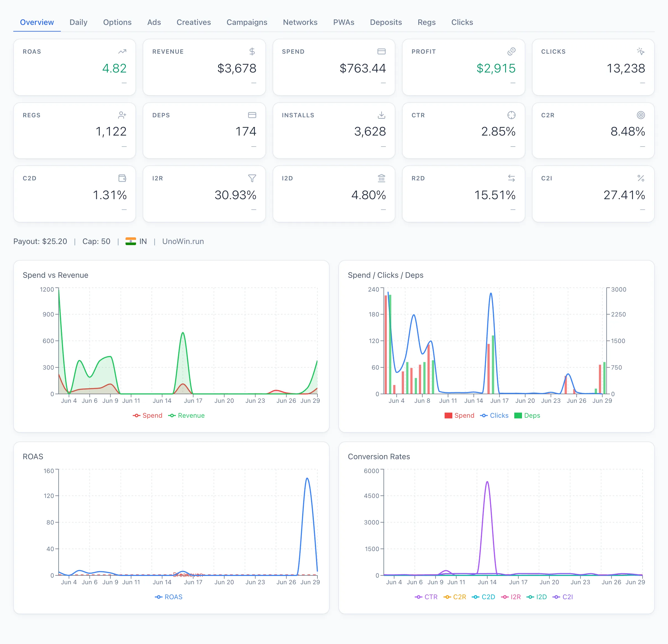Image resolution: width=668 pixels, height=644 pixels.
Task: Click the download icon on Installs card
Action: point(381,115)
